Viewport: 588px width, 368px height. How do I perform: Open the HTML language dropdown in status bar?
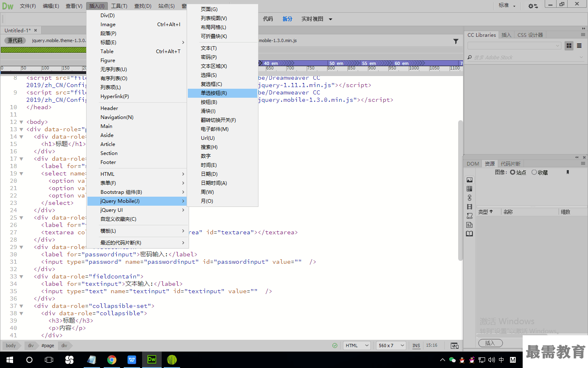(x=356, y=346)
